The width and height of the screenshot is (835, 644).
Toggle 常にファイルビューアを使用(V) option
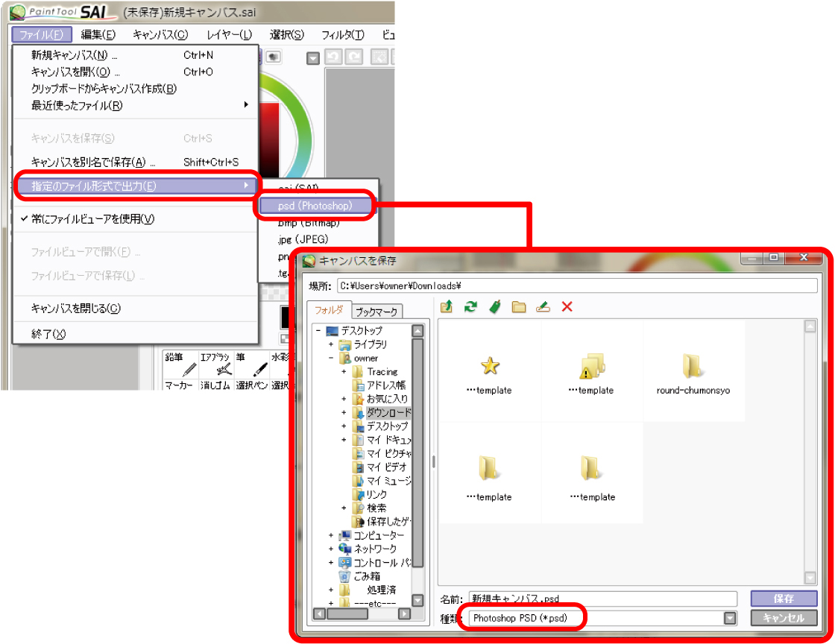pos(136,218)
